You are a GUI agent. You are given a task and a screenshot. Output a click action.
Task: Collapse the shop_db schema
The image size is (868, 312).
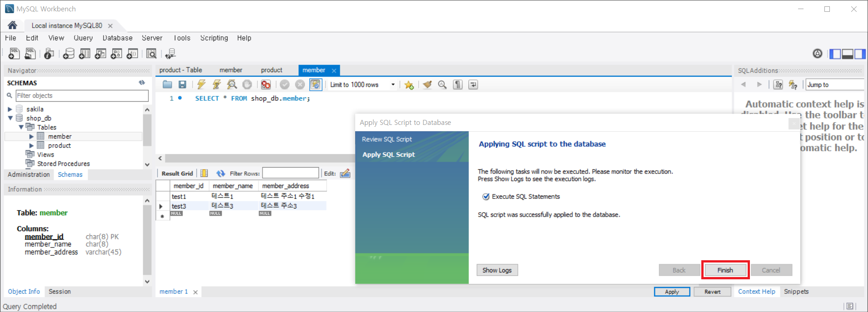pos(10,118)
